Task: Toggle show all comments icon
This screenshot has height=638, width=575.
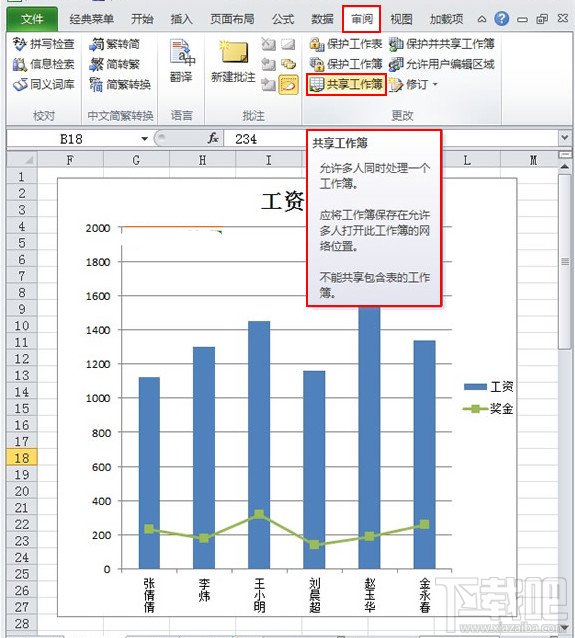Action: pos(288,64)
